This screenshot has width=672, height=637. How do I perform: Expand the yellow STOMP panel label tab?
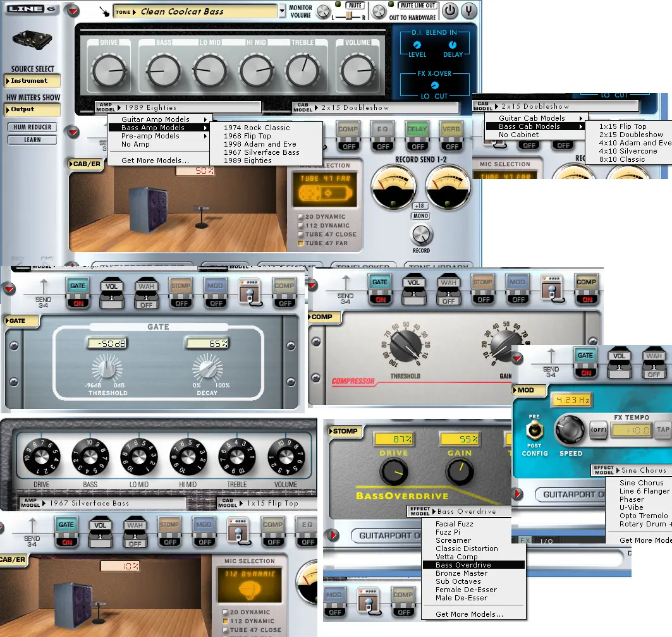[345, 432]
